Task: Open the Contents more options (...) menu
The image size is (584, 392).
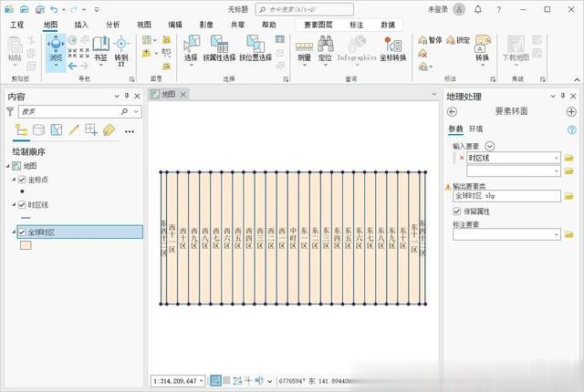Action: pyautogui.click(x=130, y=131)
